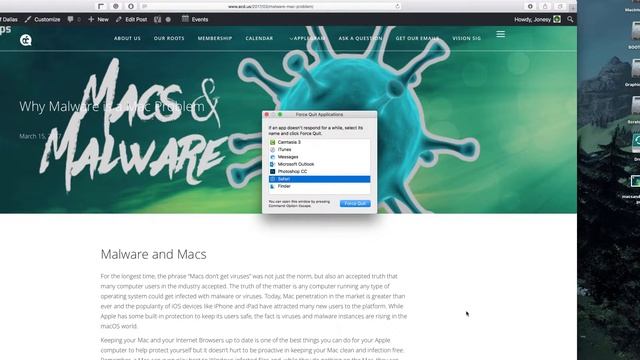The width and height of the screenshot is (640, 360).
Task: Click the Safari show tabs icon
Action: (560, 6)
